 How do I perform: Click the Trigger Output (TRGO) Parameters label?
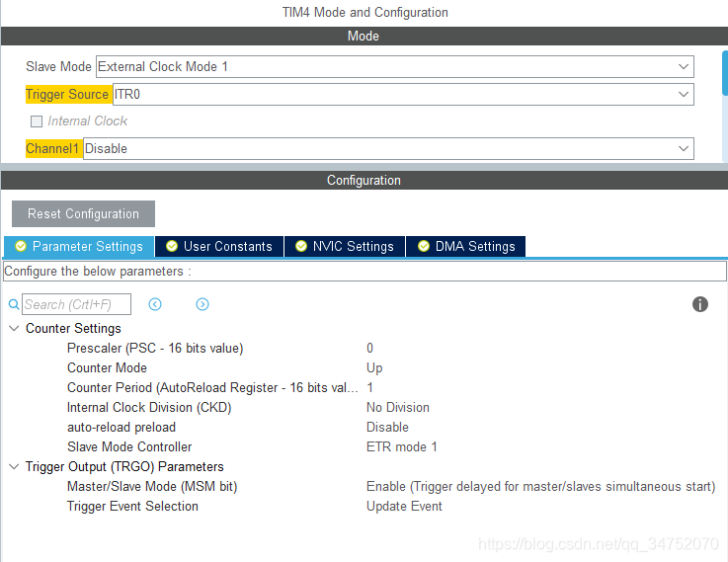(124, 466)
